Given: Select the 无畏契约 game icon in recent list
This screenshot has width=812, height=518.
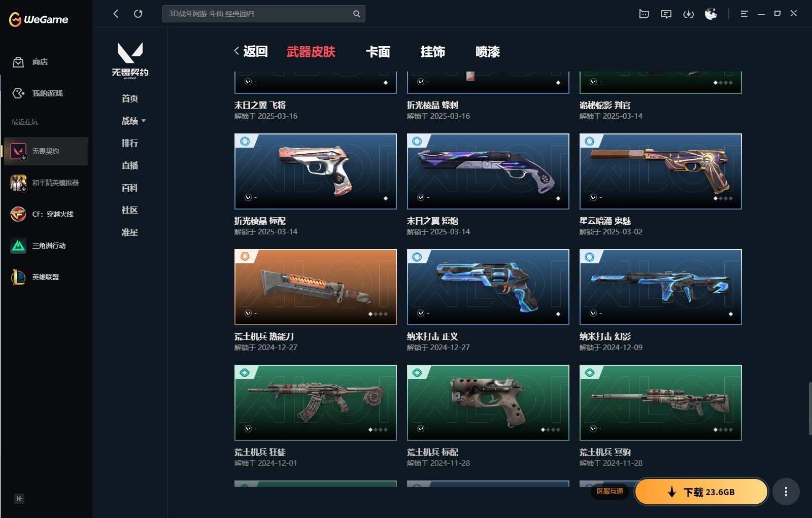Looking at the screenshot, I should (x=18, y=151).
